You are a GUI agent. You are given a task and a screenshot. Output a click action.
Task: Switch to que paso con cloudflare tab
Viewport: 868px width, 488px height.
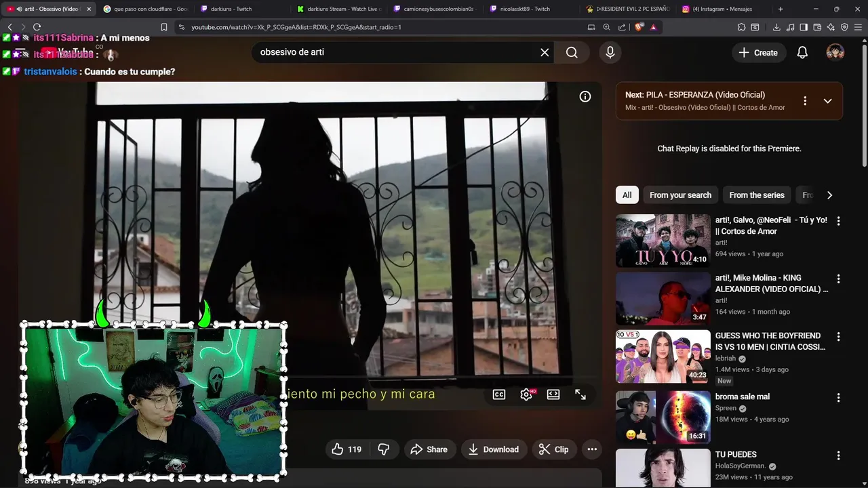[145, 9]
